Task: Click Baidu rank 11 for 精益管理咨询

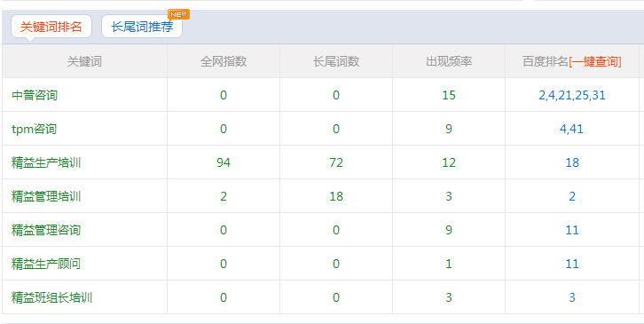Action: pos(572,230)
